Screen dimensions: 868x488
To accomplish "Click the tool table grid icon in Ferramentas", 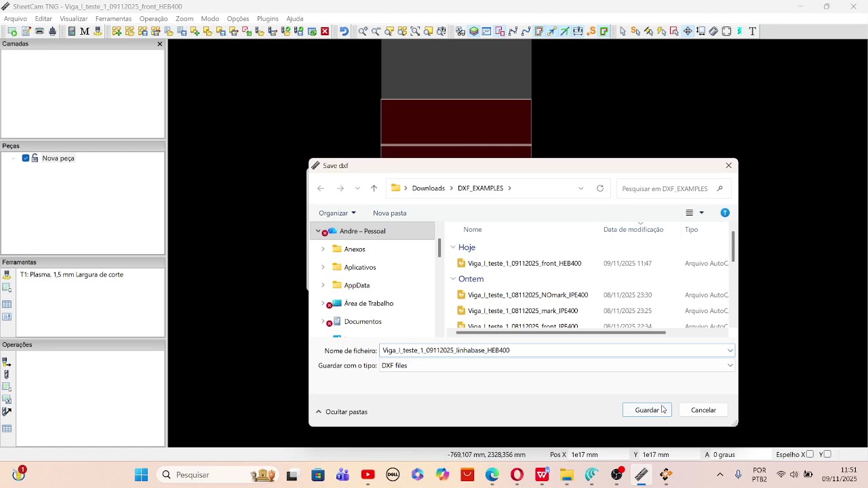I will tap(7, 304).
